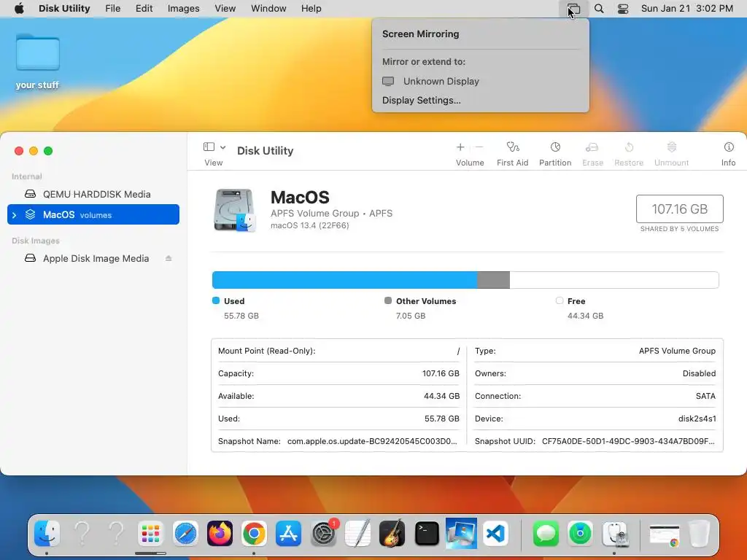Toggle the sidebar View icon
The width and height of the screenshot is (747, 560).
click(209, 147)
